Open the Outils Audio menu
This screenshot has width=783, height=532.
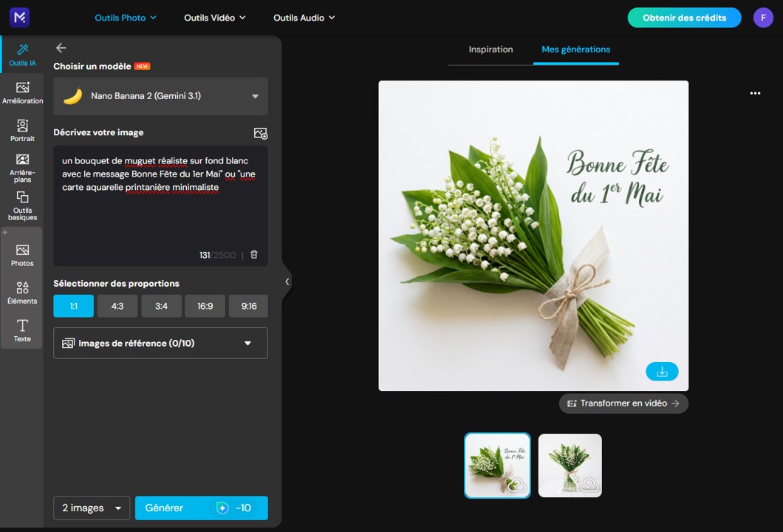click(x=304, y=18)
